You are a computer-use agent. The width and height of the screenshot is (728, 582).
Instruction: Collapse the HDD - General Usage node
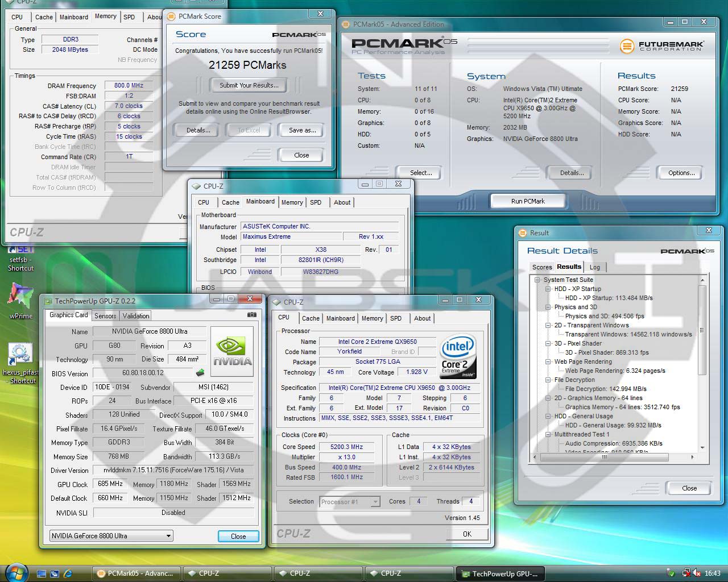pyautogui.click(x=548, y=416)
